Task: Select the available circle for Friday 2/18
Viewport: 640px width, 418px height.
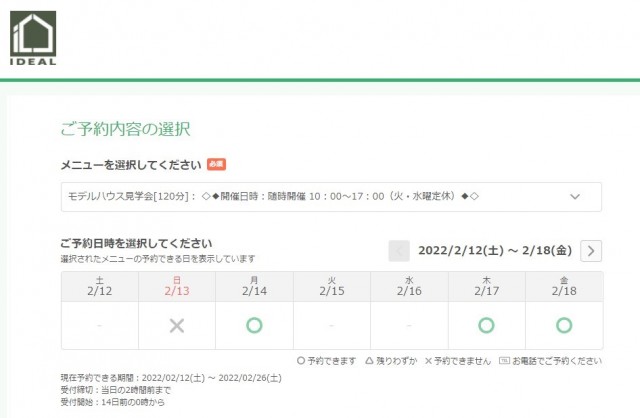Action: coord(564,325)
